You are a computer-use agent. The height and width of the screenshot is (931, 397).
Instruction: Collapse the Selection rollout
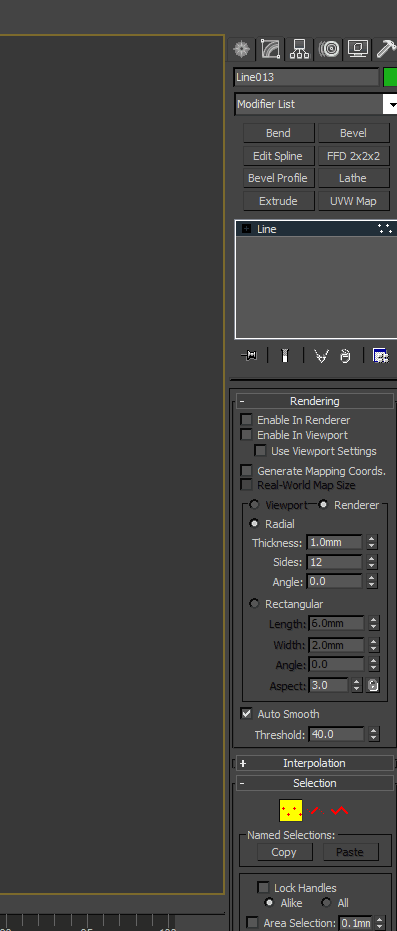tap(315, 784)
